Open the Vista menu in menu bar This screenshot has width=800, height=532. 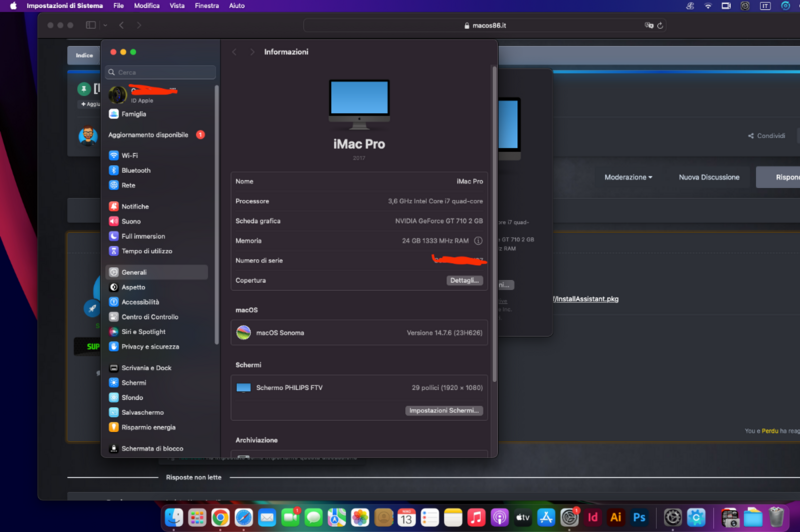[x=177, y=6]
